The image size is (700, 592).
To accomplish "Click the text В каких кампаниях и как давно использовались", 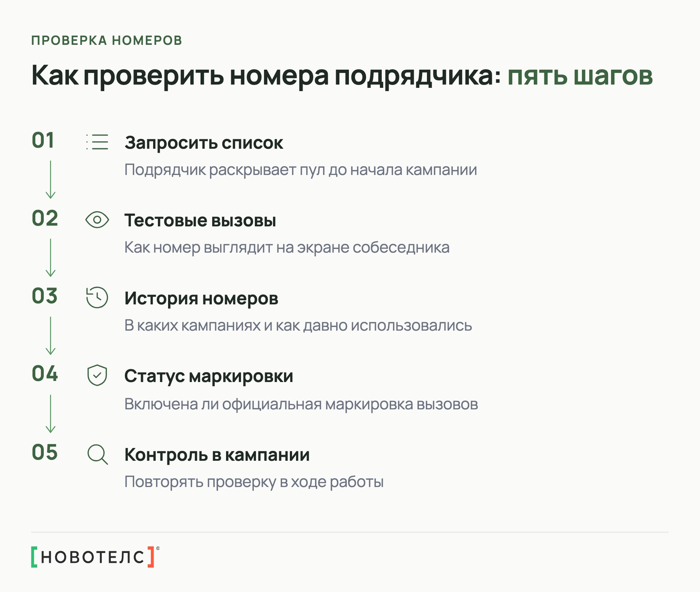I will pyautogui.click(x=298, y=326).
